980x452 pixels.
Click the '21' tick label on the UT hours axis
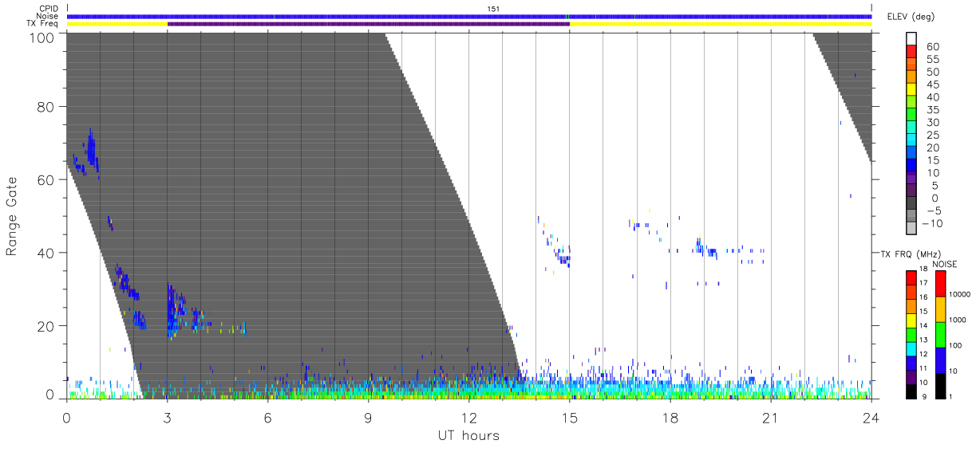771,419
